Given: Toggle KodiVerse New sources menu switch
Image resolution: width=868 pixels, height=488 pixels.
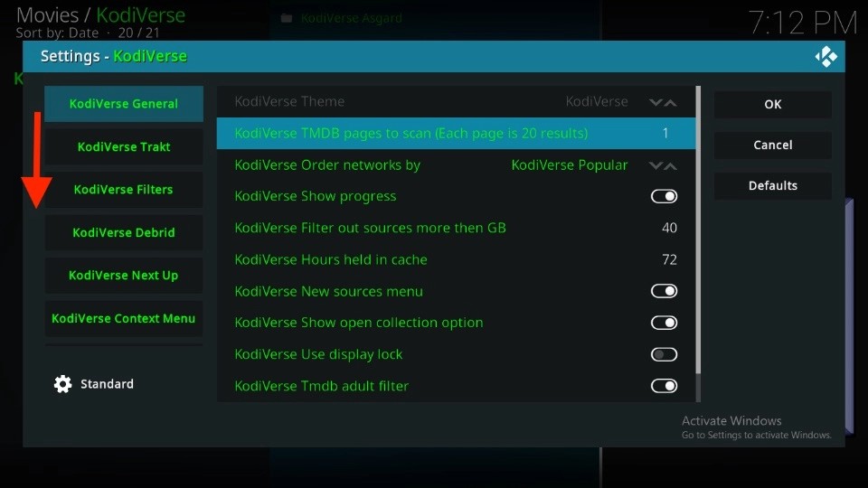Looking at the screenshot, I should pos(664,291).
